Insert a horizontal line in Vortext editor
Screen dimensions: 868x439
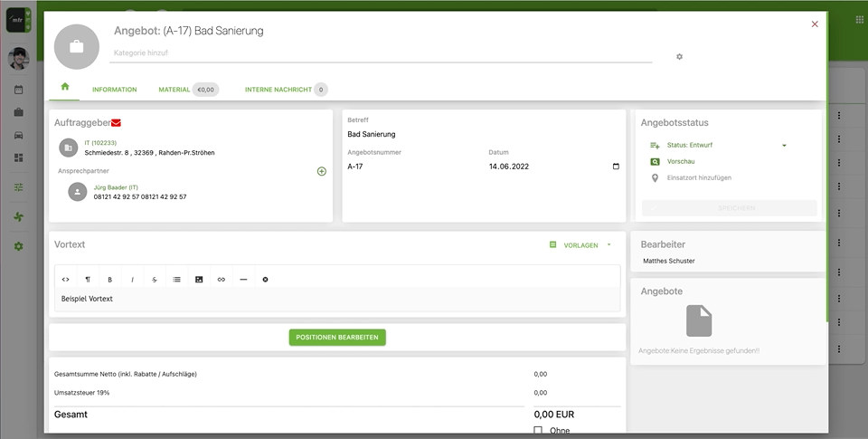tap(243, 280)
